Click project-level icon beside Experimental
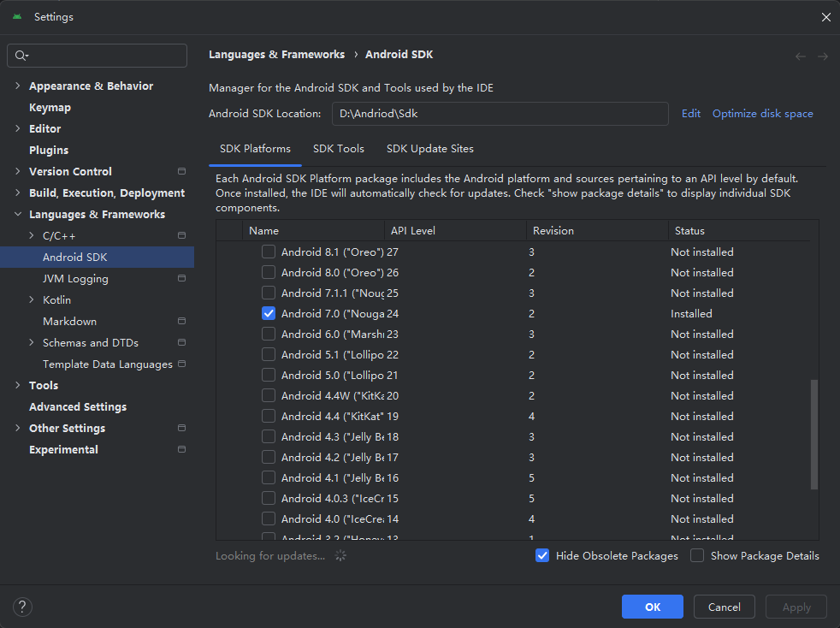The height and width of the screenshot is (628, 840). (x=181, y=449)
